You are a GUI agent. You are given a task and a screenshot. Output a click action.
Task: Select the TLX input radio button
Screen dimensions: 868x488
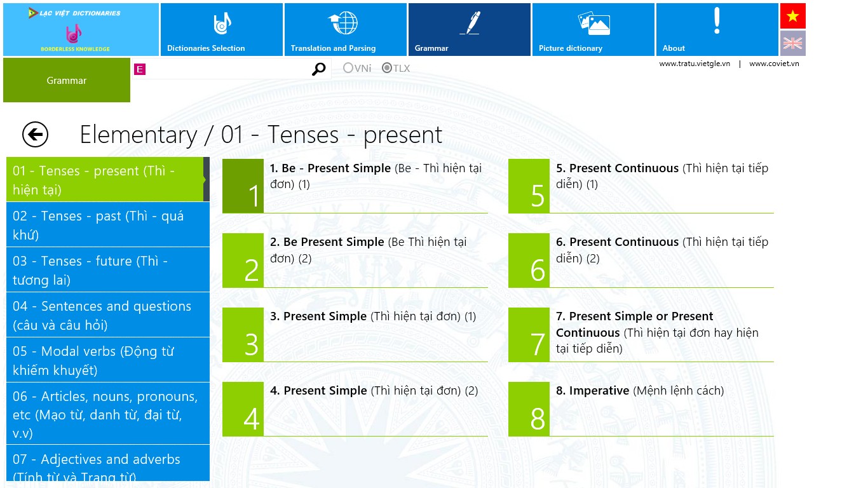386,68
